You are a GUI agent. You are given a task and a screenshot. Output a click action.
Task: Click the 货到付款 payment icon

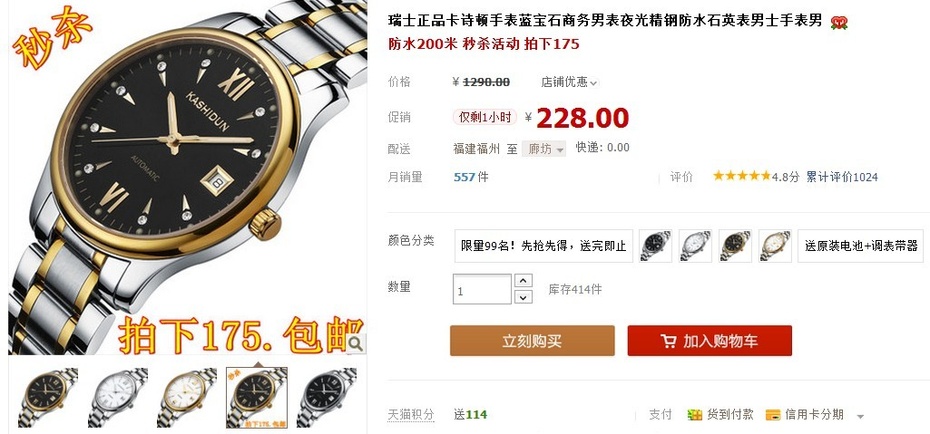(695, 415)
